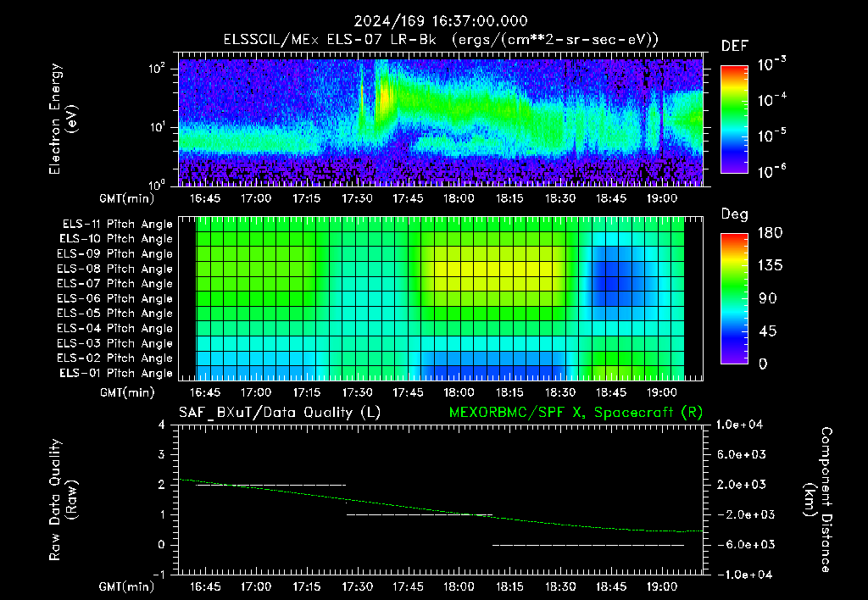Click the 18:45 tick under pitch angle panel
The height and width of the screenshot is (600, 868).
(x=611, y=392)
